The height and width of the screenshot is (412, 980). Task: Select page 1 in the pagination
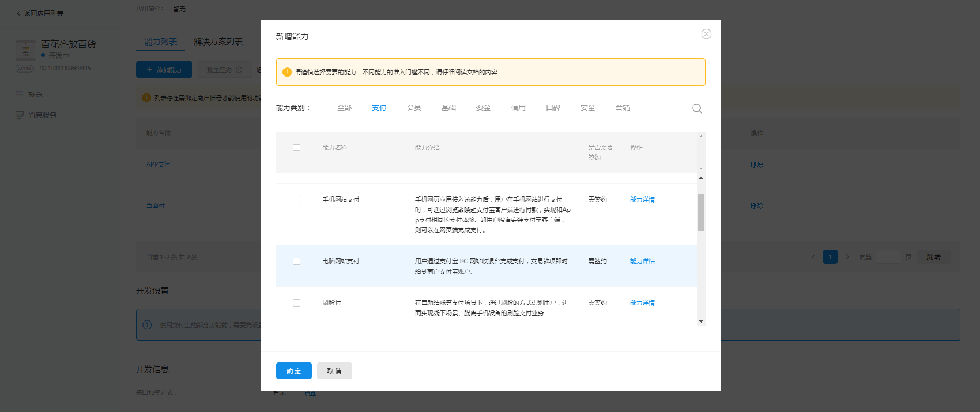coord(830,257)
